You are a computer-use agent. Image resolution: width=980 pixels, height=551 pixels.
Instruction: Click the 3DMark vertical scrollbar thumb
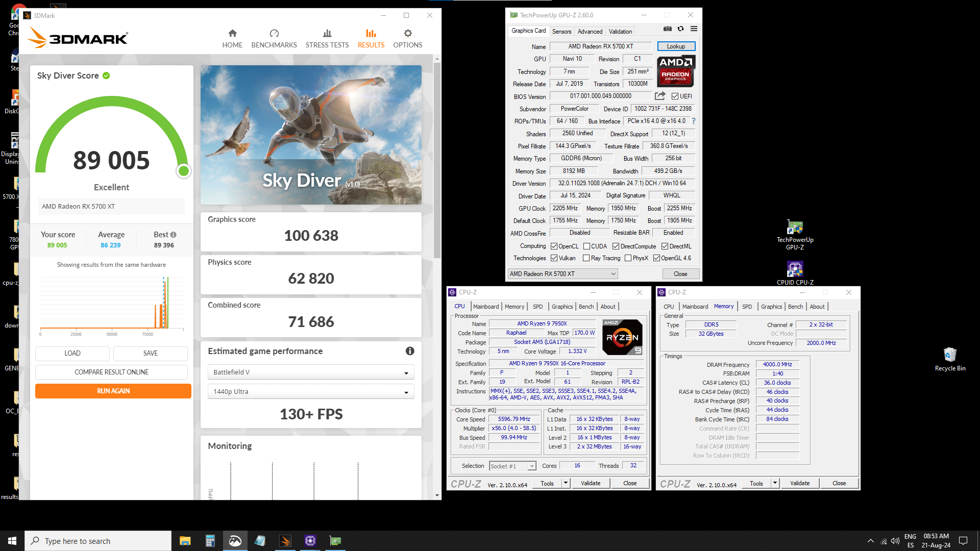click(437, 161)
